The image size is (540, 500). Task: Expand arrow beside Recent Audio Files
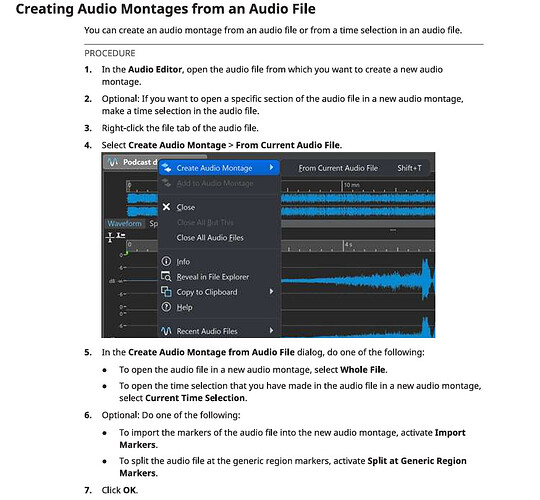pyautogui.click(x=271, y=331)
